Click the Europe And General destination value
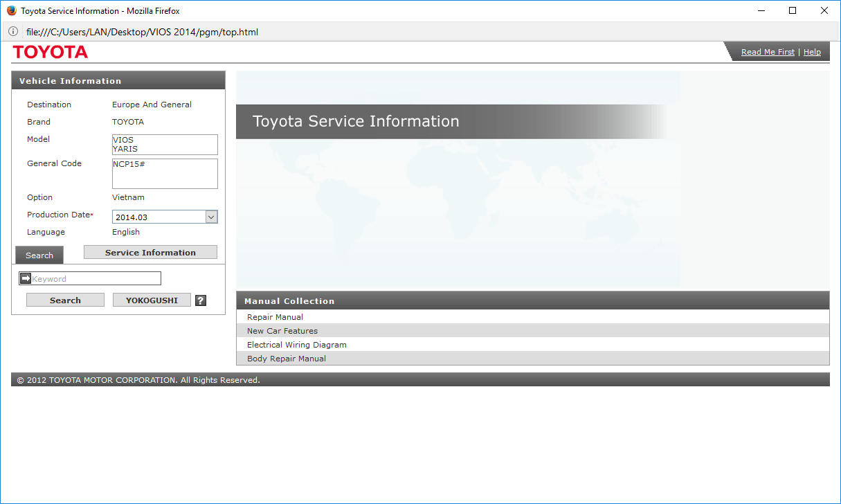Viewport: 841px width, 504px height. coord(152,105)
